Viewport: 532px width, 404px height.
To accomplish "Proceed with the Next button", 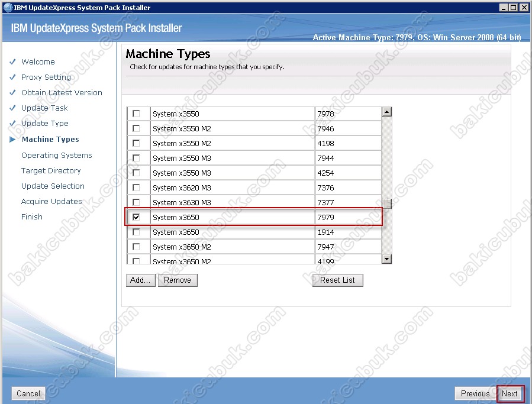I will 510,393.
